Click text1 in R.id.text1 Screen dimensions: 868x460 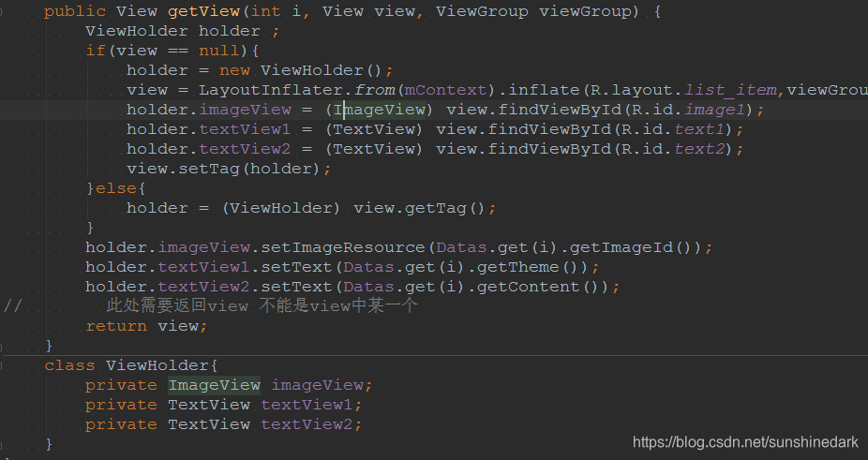pos(699,129)
